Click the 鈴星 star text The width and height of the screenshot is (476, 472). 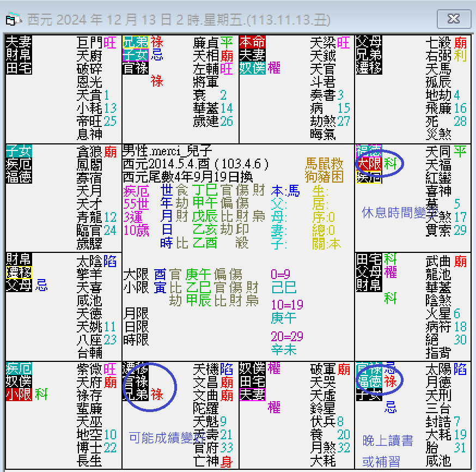tap(323, 409)
